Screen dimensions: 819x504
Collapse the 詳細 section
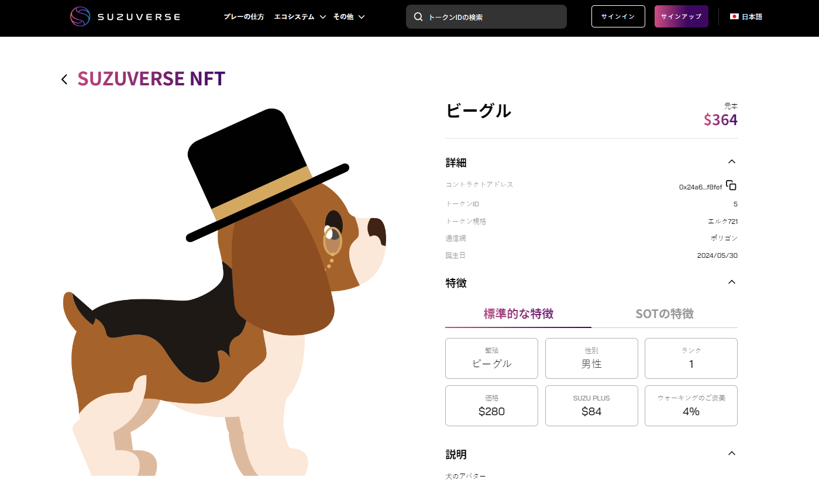[x=731, y=162]
